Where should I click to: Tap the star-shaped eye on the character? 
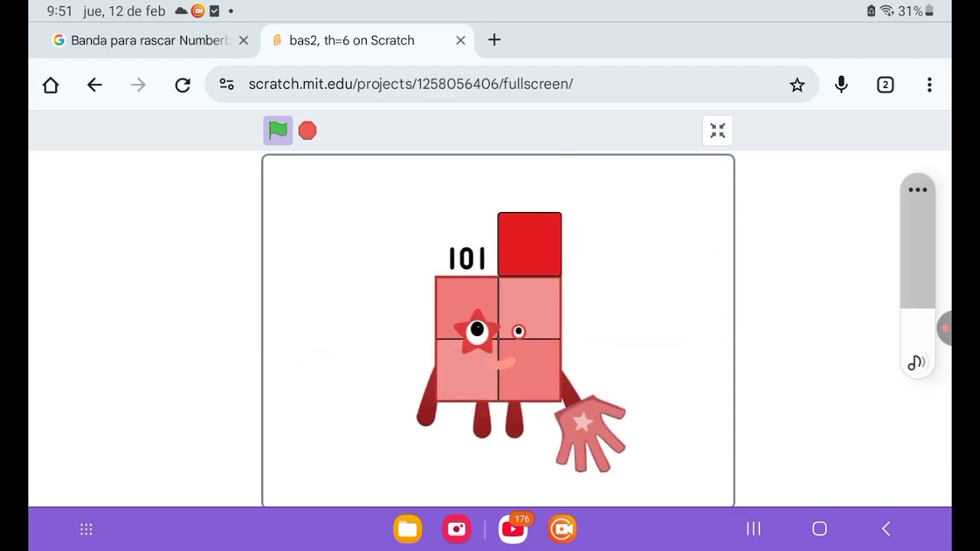click(477, 331)
